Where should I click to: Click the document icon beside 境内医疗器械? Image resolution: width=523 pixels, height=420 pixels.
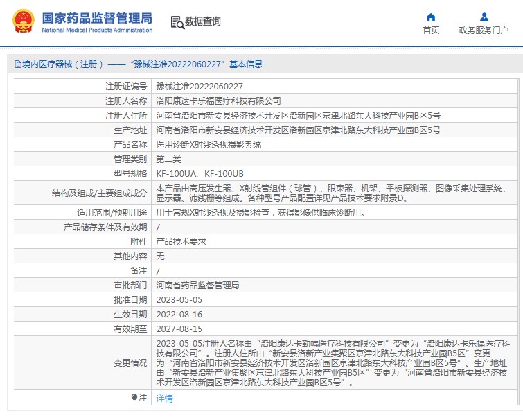[x=18, y=64]
